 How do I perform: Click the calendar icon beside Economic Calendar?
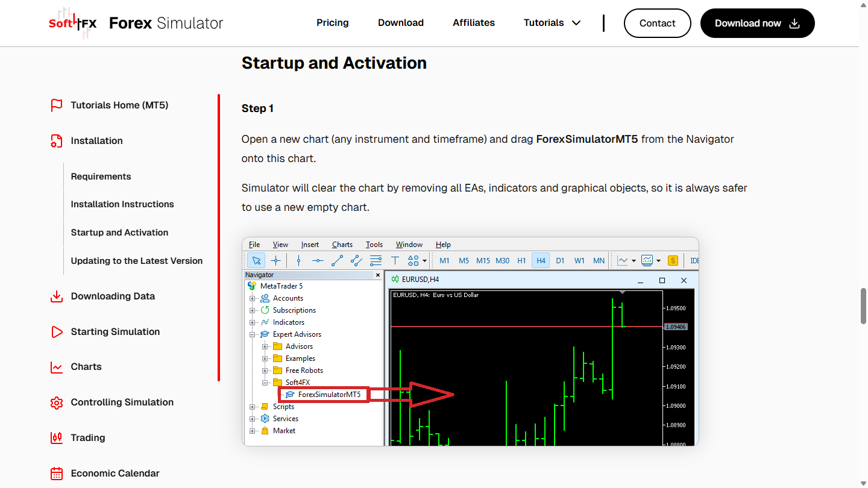(x=57, y=474)
